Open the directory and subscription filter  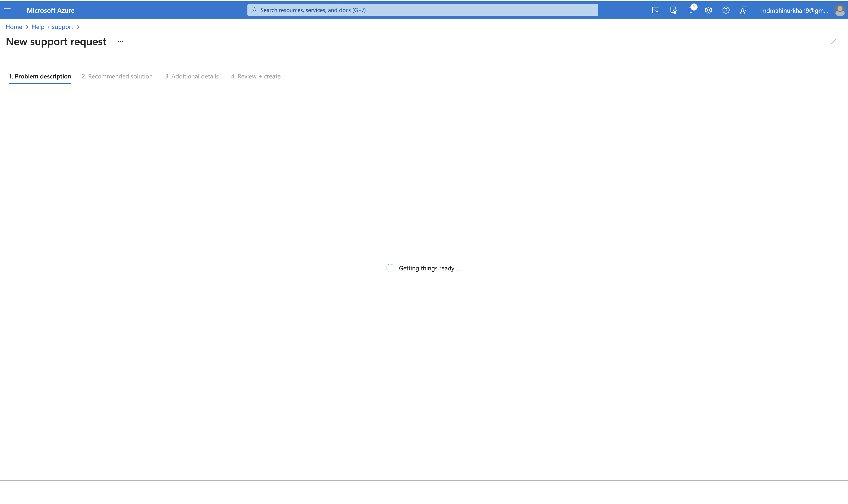click(x=673, y=10)
